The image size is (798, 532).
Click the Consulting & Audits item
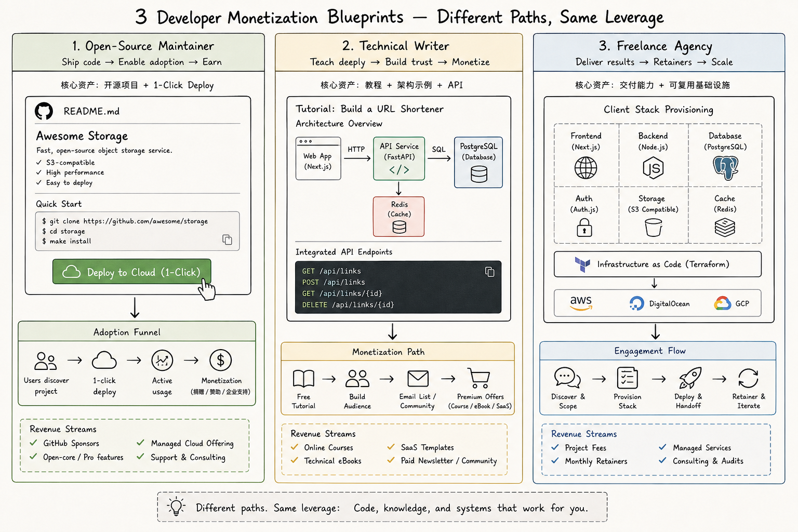pos(701,461)
